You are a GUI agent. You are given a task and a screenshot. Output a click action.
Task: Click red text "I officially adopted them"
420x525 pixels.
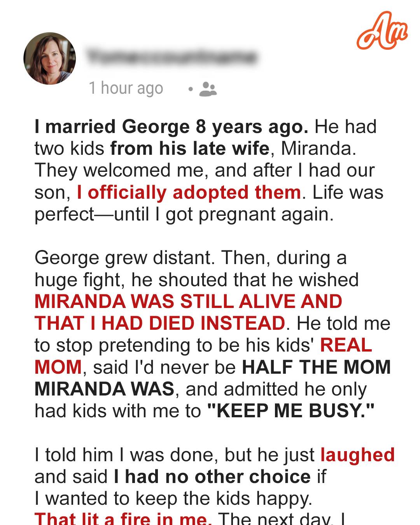pyautogui.click(x=189, y=192)
